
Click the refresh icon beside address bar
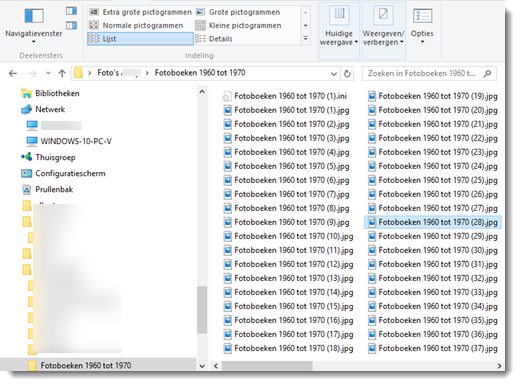click(347, 73)
